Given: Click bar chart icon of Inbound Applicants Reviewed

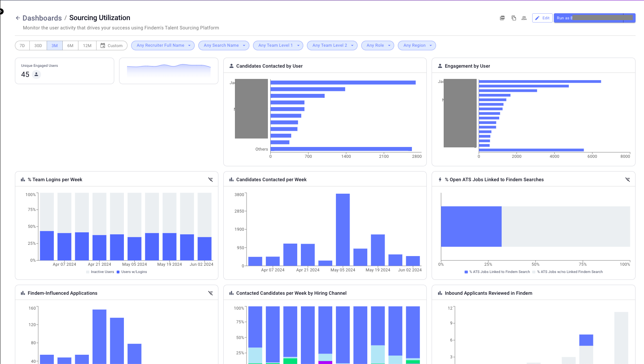Looking at the screenshot, I should 440,293.
